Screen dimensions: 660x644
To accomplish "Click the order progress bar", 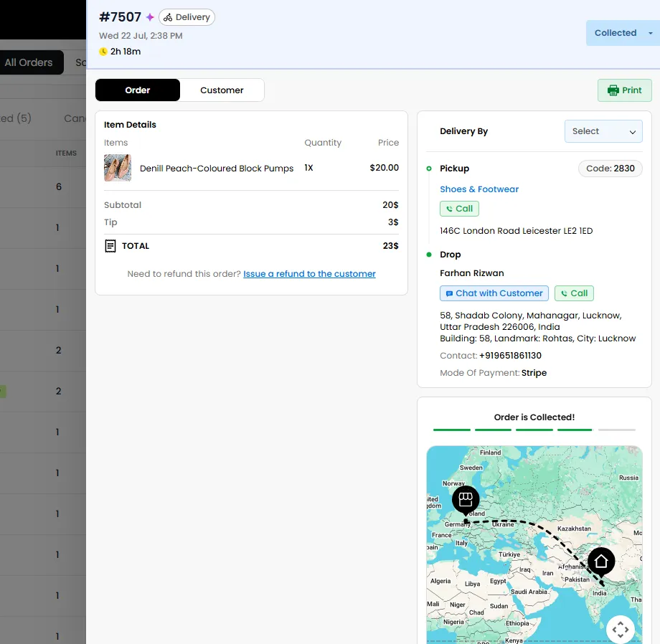I will point(534,430).
